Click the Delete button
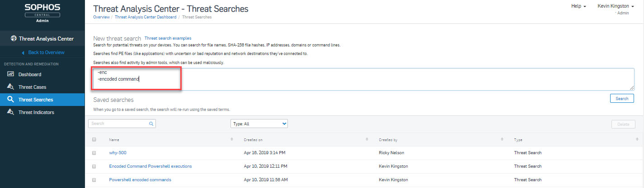 coord(623,124)
